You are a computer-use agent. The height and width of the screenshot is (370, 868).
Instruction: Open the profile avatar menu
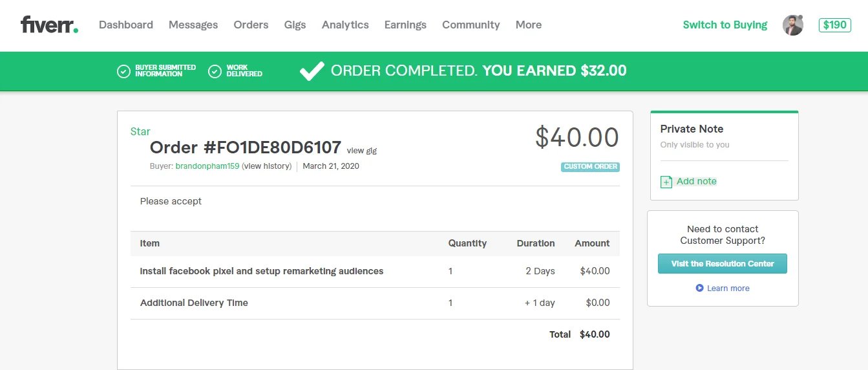coord(792,25)
